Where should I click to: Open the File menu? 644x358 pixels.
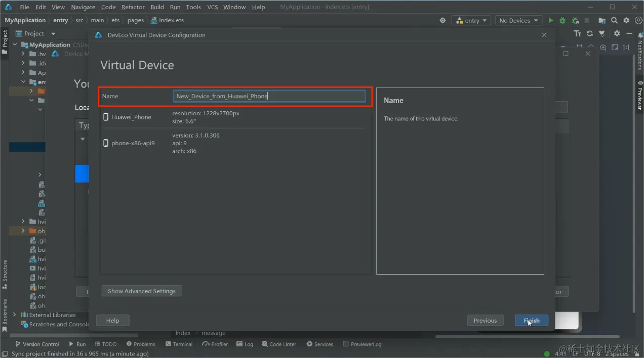(x=24, y=7)
